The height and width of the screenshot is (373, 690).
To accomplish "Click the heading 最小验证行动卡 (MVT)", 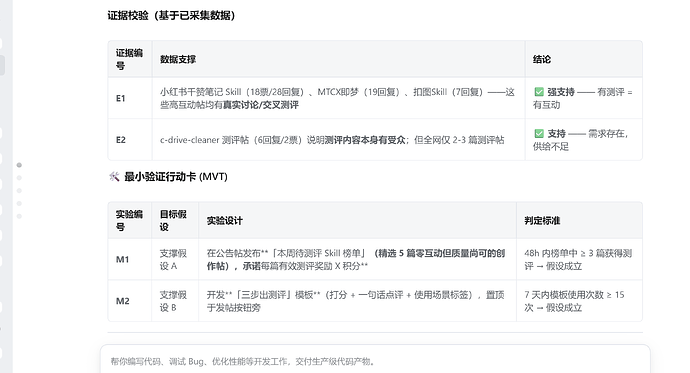I will [x=176, y=177].
